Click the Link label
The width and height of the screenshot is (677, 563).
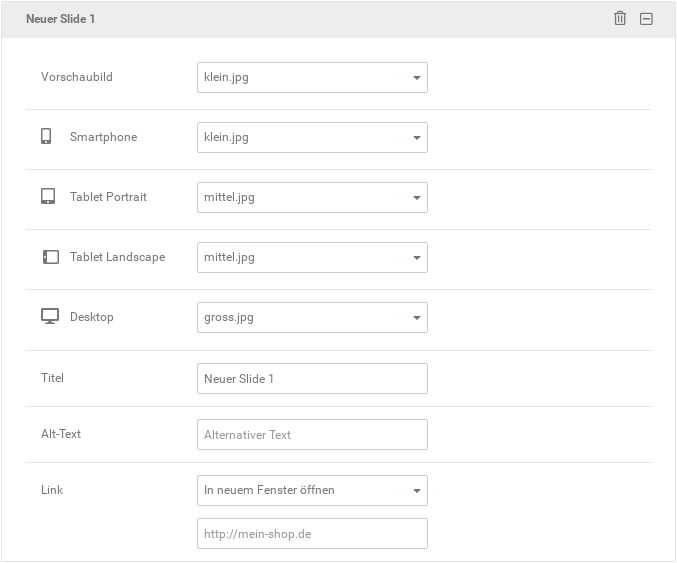coord(52,490)
